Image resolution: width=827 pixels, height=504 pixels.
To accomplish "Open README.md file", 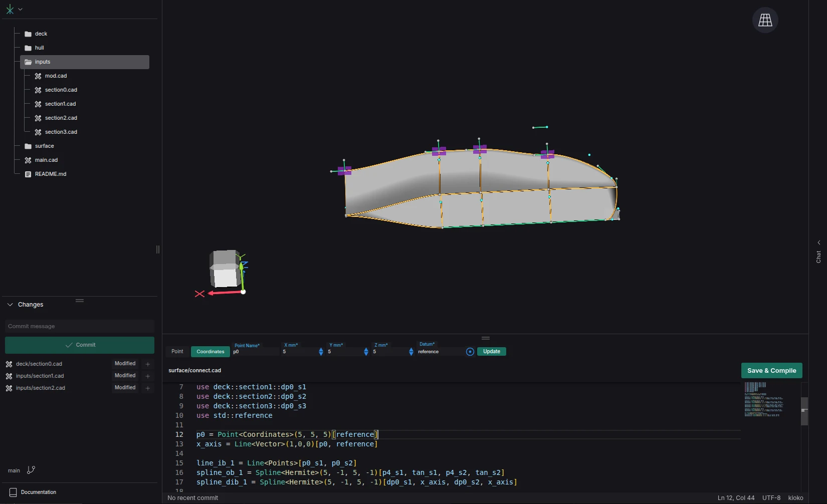I will click(51, 174).
